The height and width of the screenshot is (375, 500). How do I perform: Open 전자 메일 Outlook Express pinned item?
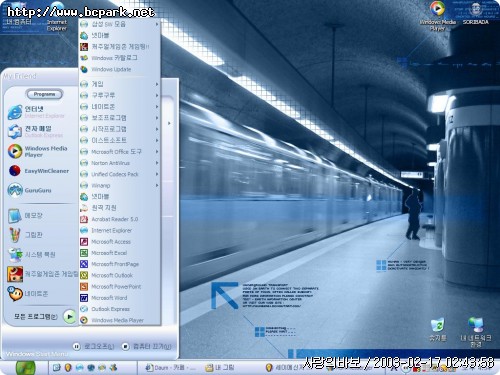35,132
